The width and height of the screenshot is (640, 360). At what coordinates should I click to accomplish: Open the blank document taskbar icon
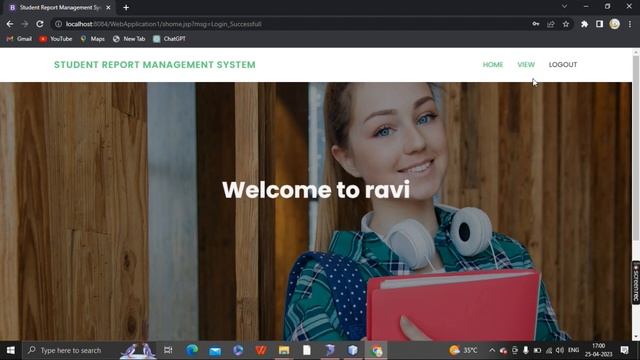(307, 350)
